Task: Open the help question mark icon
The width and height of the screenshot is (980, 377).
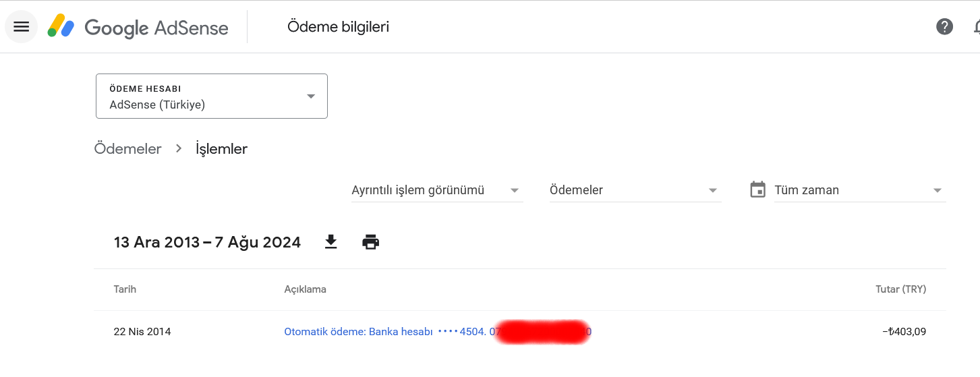Action: tap(944, 27)
